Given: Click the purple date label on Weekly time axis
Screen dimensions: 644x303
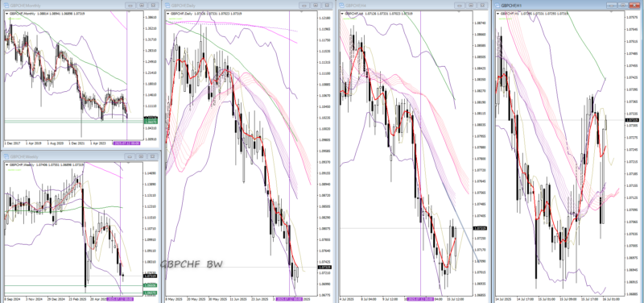Looking at the screenshot, I should tap(119, 299).
